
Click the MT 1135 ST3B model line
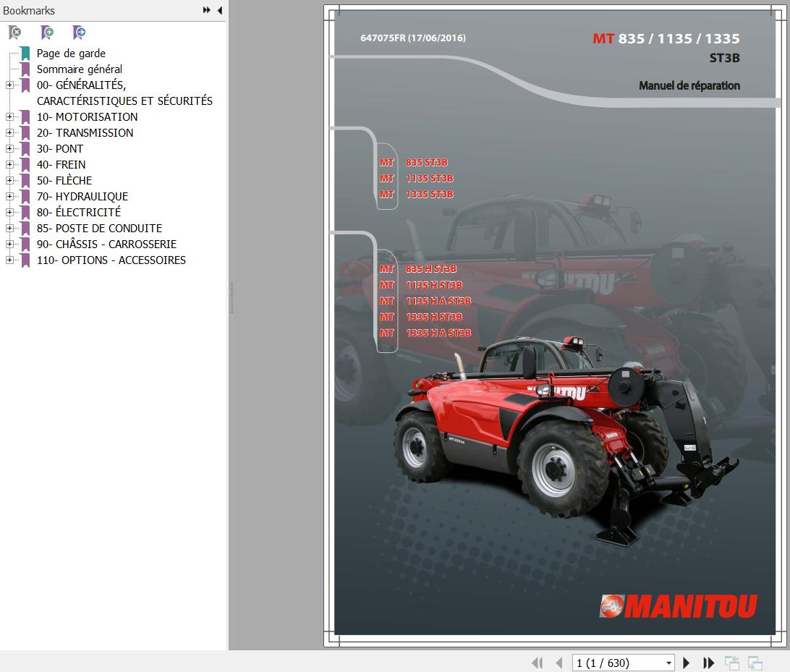[x=416, y=179]
